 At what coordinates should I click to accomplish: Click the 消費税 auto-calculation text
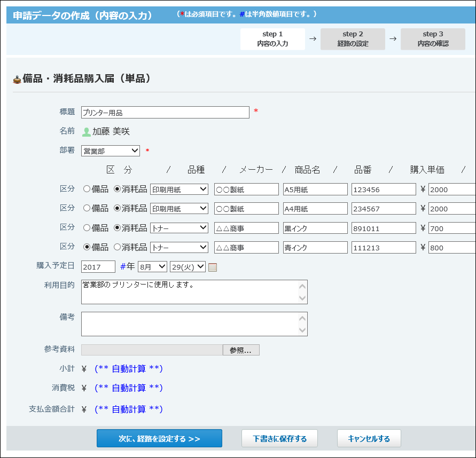pos(129,388)
